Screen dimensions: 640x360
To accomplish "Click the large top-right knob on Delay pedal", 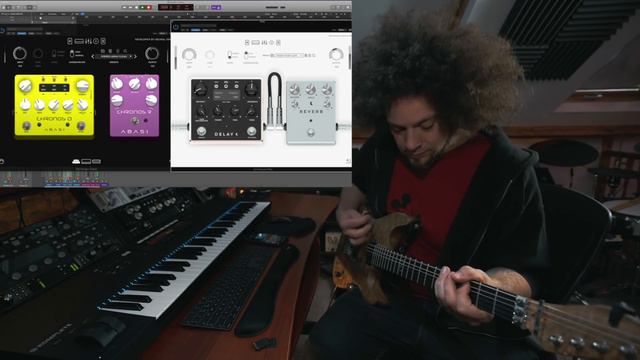I will coord(251,89).
